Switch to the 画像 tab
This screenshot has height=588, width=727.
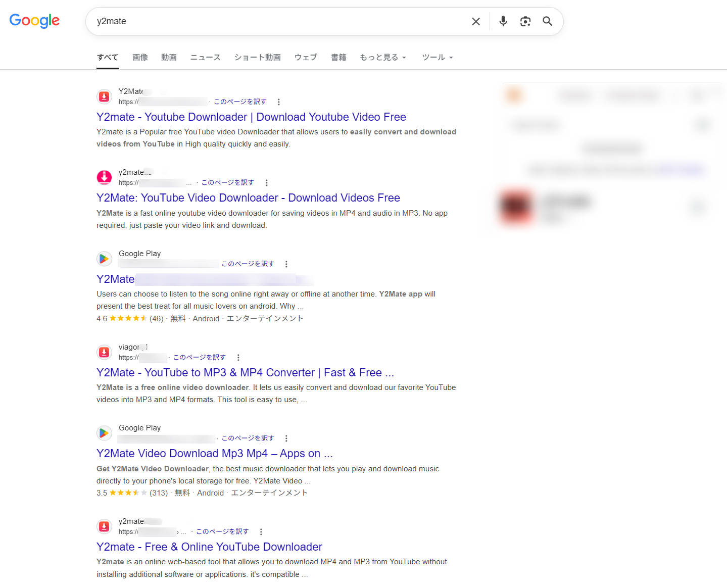coord(140,57)
